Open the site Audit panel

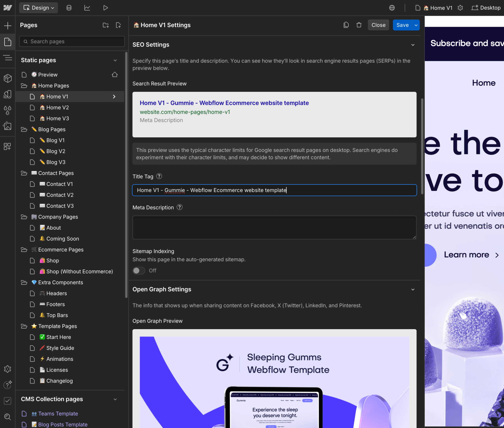tap(7, 401)
